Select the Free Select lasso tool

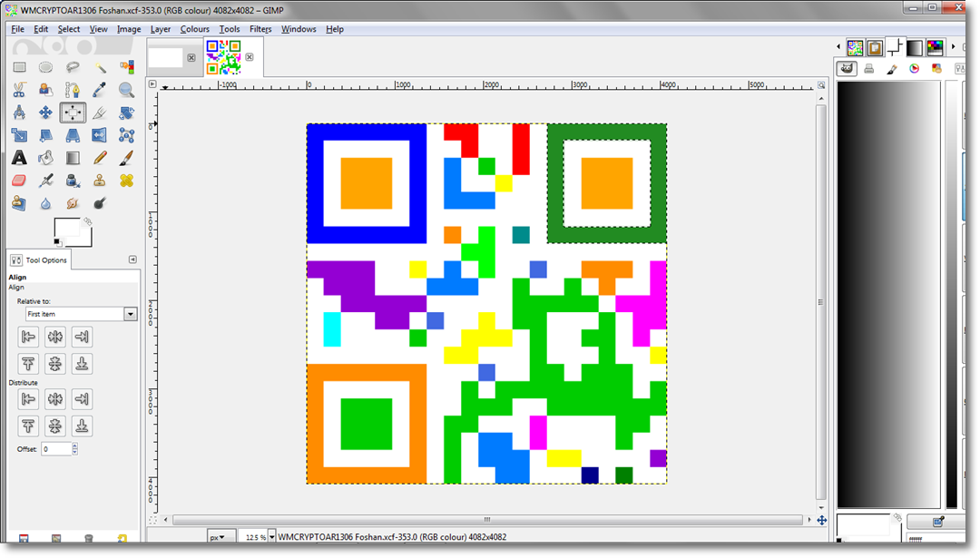pos(73,67)
